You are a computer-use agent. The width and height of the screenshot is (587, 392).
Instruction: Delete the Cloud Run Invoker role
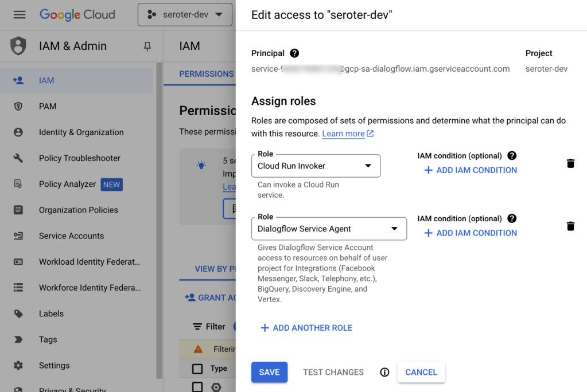[570, 163]
